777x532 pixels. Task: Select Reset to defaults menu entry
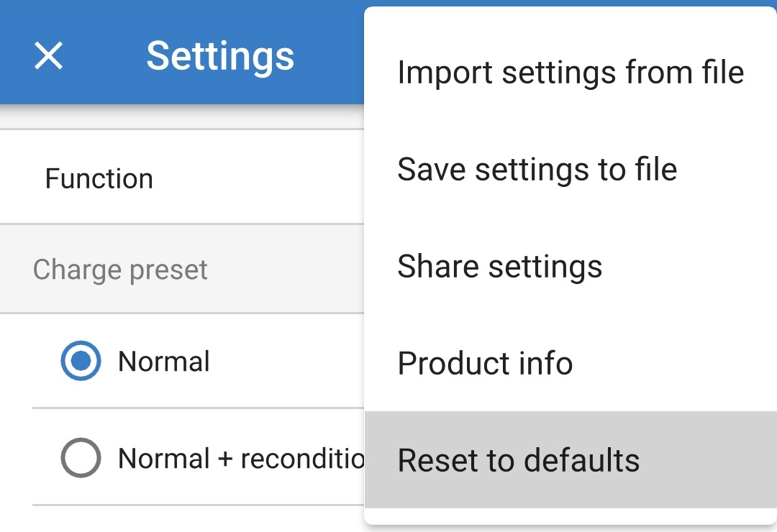pos(519,461)
